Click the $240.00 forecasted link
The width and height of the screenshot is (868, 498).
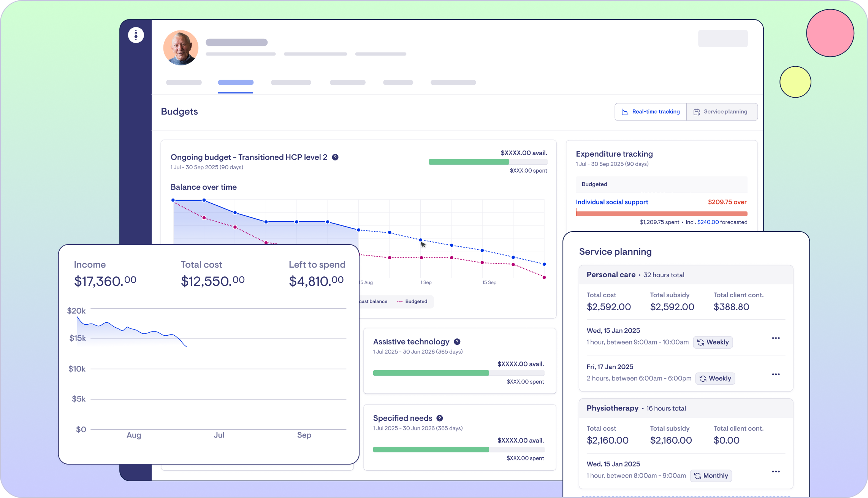708,222
